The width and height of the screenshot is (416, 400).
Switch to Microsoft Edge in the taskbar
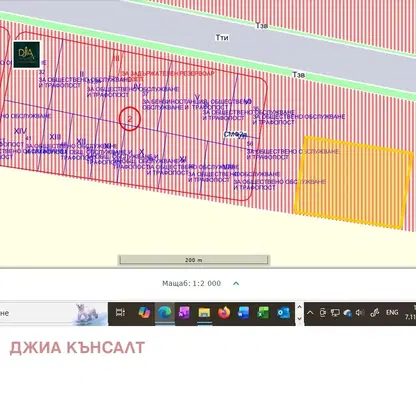[164, 313]
